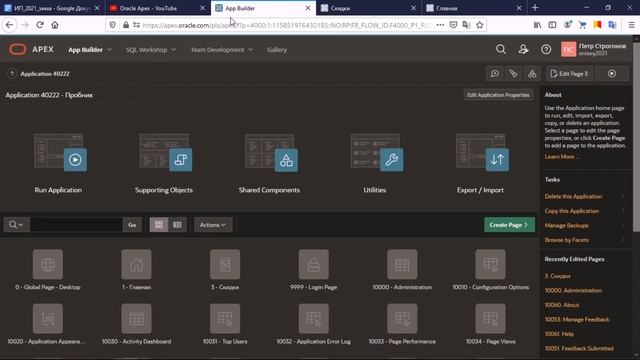Click the feedback comment toolbar icon
The height and width of the screenshot is (360, 640).
point(495,73)
